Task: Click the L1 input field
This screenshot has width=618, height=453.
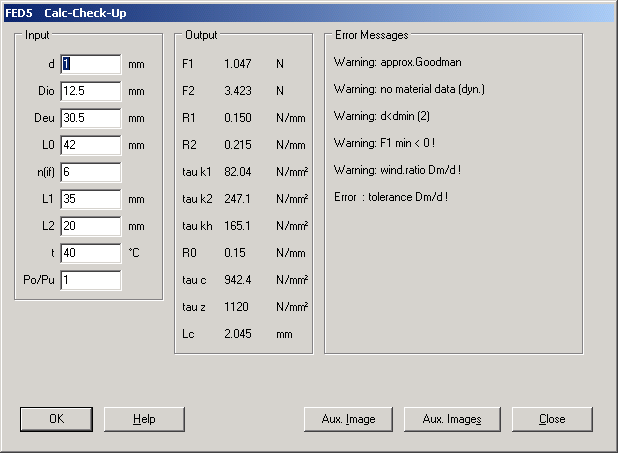Action: (x=90, y=199)
